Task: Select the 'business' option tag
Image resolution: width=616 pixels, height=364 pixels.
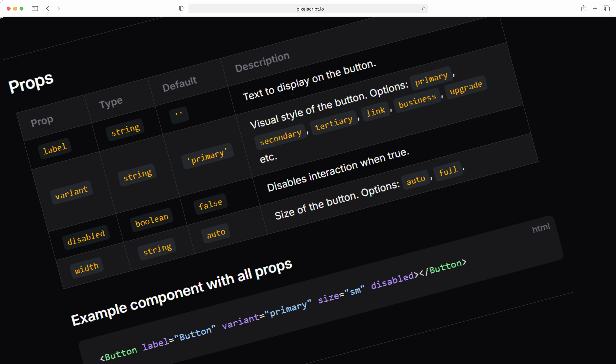Action: 417,100
